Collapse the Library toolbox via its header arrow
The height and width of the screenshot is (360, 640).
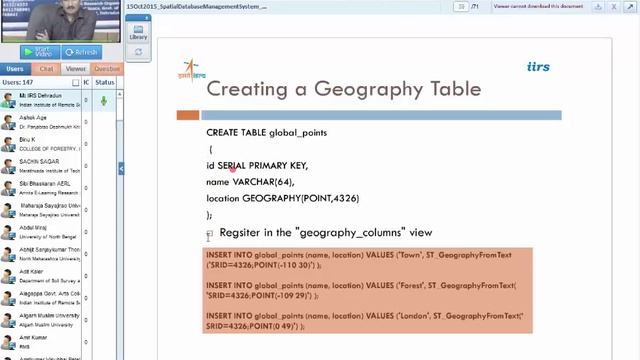pyautogui.click(x=146, y=18)
